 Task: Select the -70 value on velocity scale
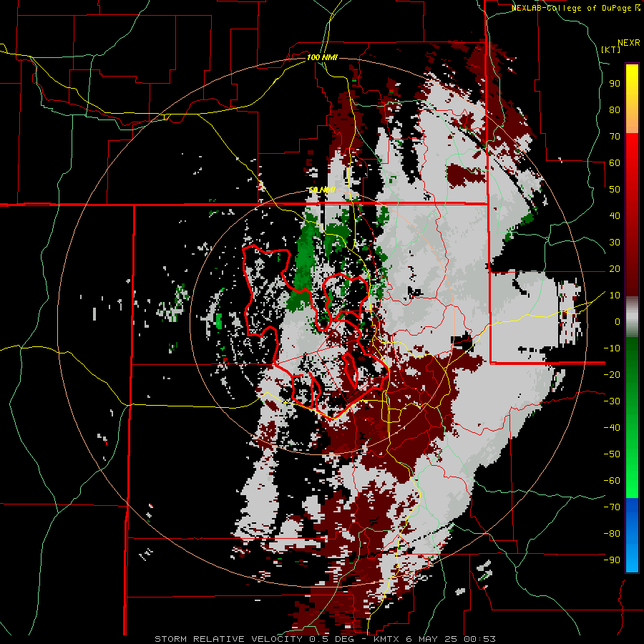point(612,507)
